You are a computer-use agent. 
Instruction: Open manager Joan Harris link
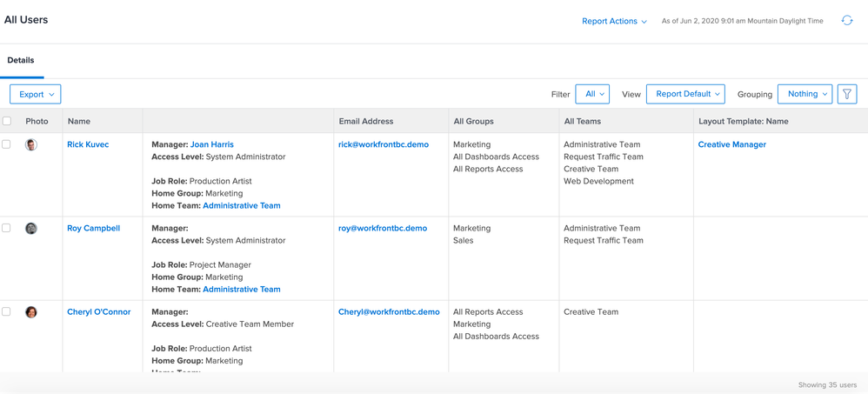211,144
